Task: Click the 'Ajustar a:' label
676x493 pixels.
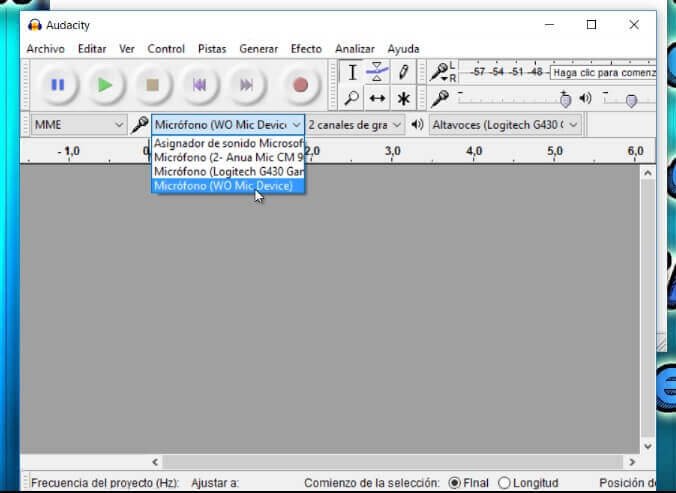Action: [215, 483]
